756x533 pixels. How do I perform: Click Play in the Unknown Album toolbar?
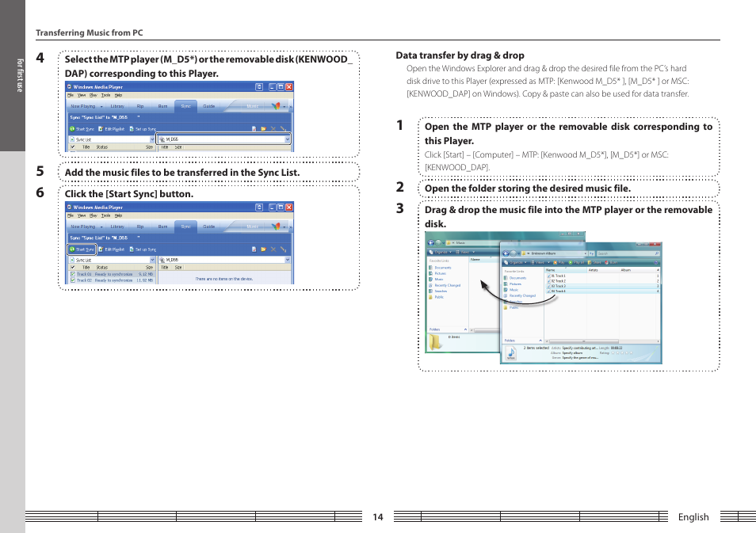[x=559, y=263]
